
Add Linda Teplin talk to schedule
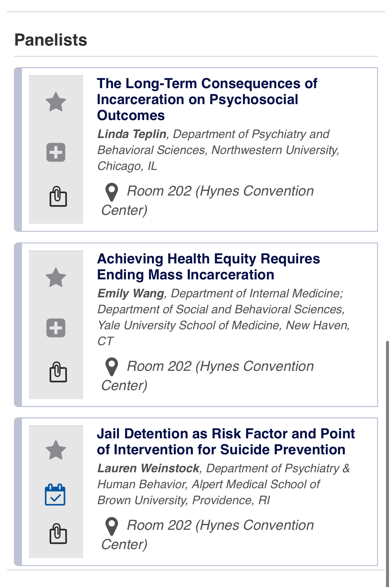tap(56, 153)
